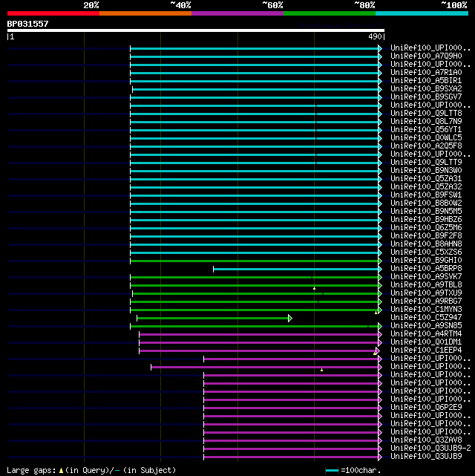
Task: Click the orange ~40% identity color segment
Action: pos(145,13)
